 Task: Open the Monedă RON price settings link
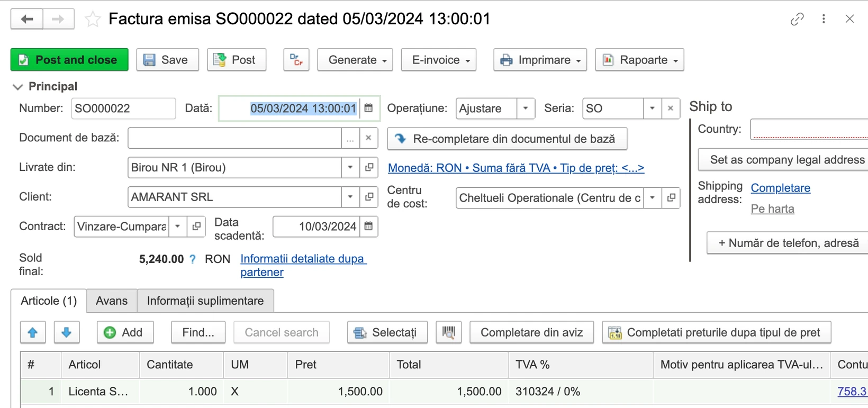coord(516,168)
